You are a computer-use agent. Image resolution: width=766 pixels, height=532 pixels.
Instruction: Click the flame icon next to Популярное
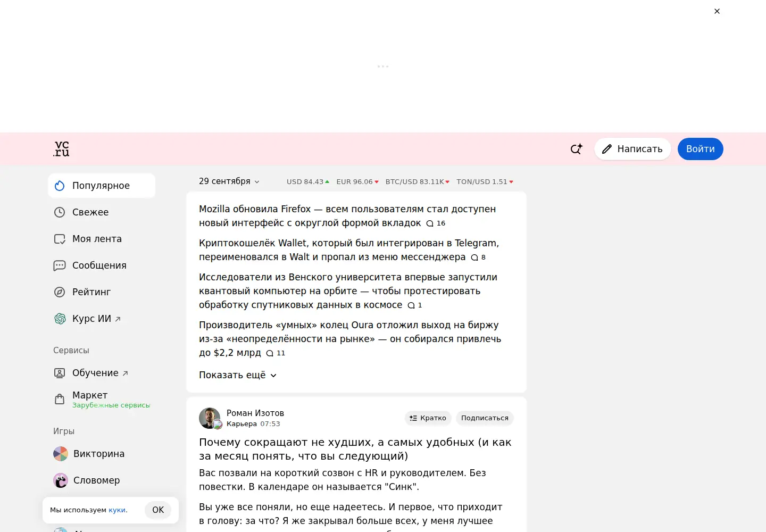point(60,186)
